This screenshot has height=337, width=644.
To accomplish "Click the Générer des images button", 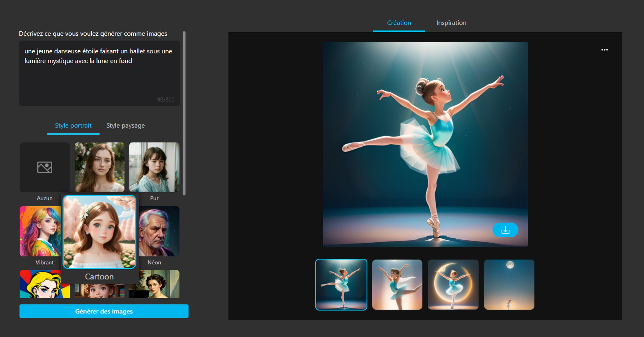I will (104, 311).
